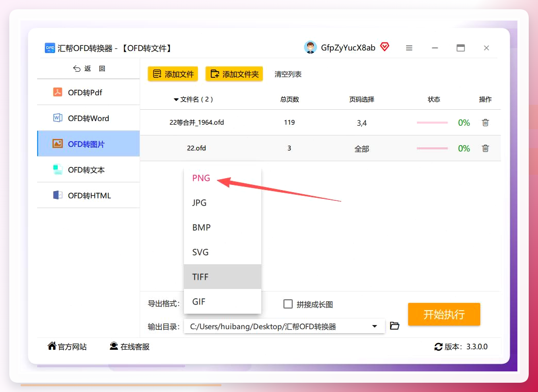Click the refresh icon next to 版本

click(x=438, y=347)
